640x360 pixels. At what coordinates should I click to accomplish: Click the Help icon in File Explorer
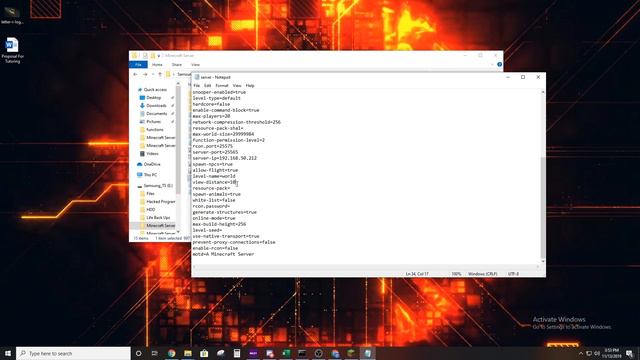pyautogui.click(x=499, y=64)
